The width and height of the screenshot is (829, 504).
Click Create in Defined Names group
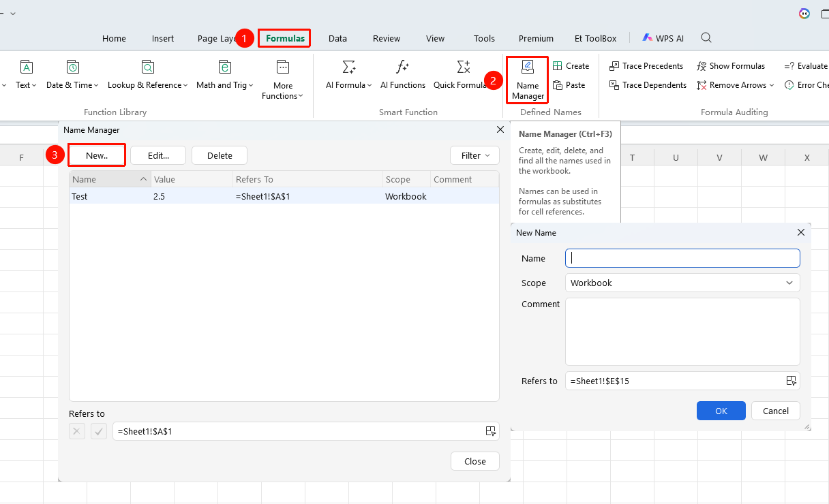[x=571, y=66]
